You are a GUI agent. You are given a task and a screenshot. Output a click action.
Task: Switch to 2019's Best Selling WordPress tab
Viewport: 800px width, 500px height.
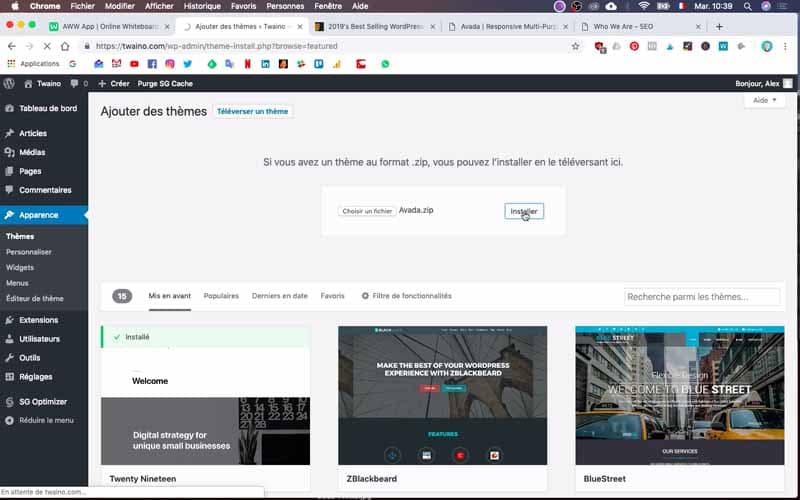point(376,27)
